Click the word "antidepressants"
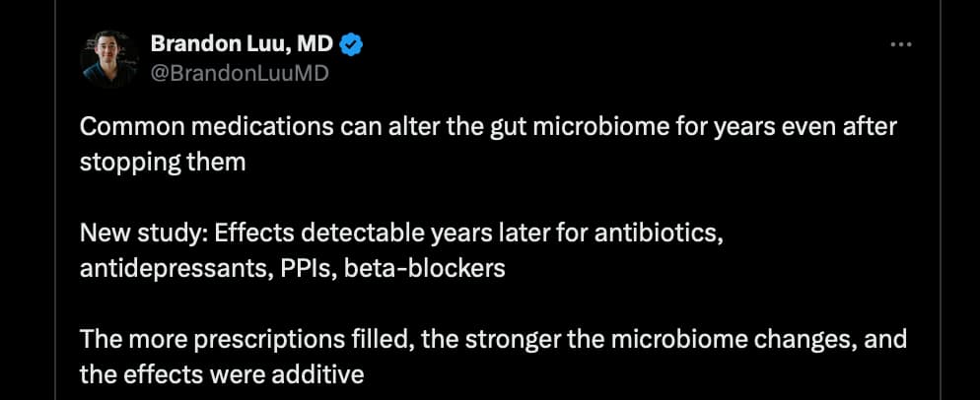The height and width of the screenshot is (400, 980). [174, 267]
